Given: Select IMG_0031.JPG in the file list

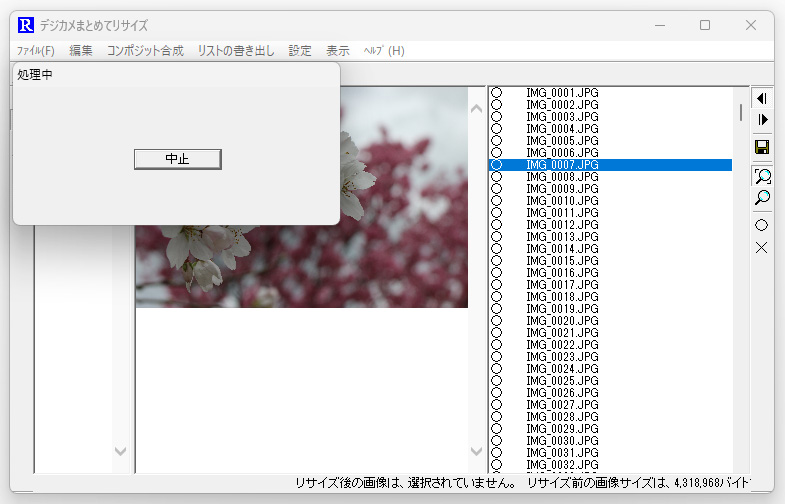Looking at the screenshot, I should (610, 453).
